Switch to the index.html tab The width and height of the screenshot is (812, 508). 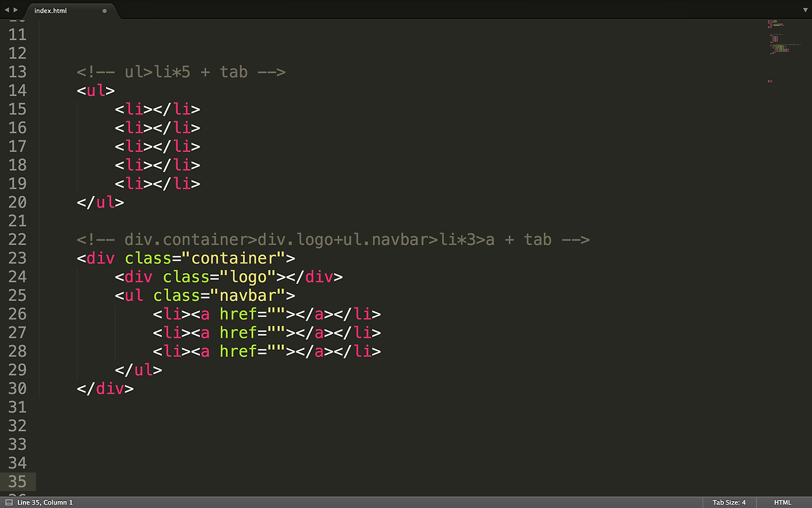(x=70, y=11)
